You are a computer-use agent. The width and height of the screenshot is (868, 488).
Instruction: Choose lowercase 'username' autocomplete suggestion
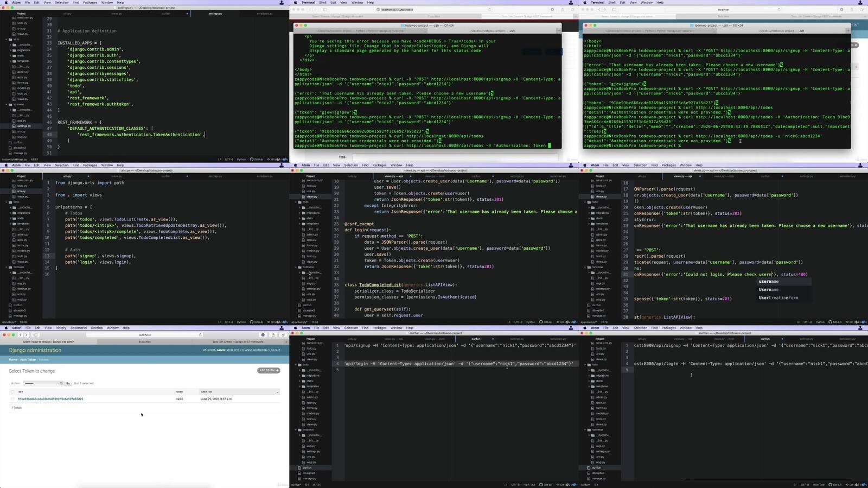pyautogui.click(x=784, y=282)
